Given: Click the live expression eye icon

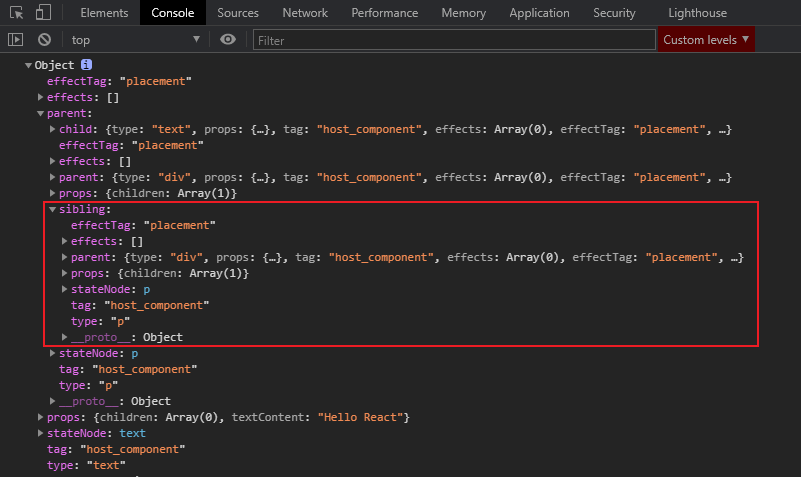Looking at the screenshot, I should (229, 39).
